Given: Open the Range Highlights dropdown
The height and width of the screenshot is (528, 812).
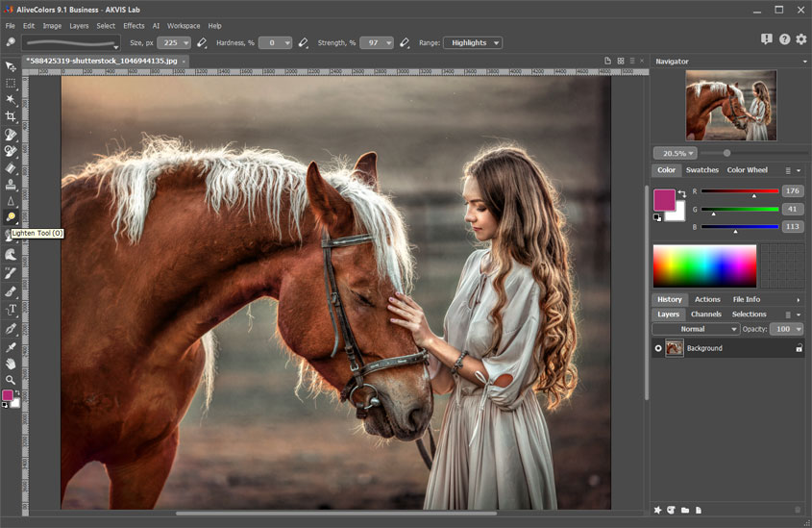Looking at the screenshot, I should pyautogui.click(x=473, y=43).
